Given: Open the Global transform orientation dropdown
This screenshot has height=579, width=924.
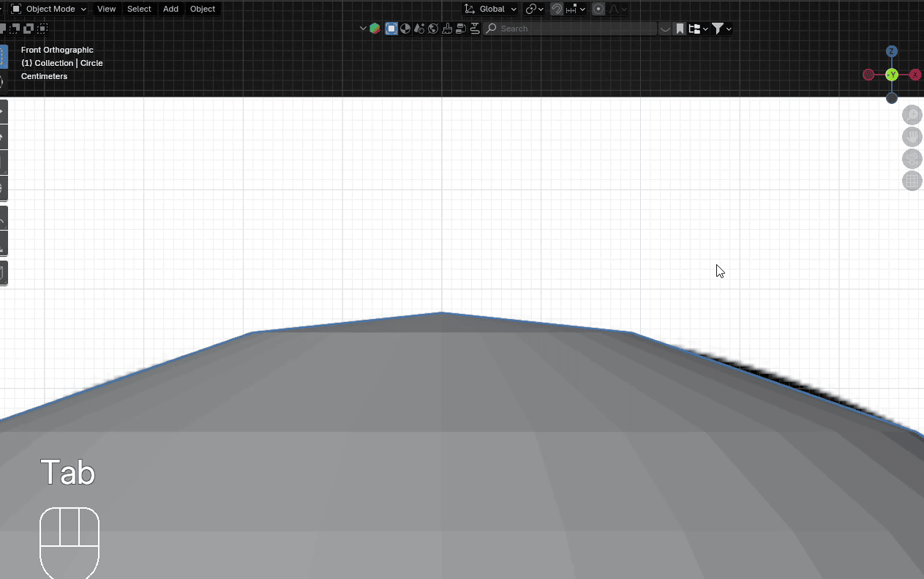Looking at the screenshot, I should coord(490,9).
